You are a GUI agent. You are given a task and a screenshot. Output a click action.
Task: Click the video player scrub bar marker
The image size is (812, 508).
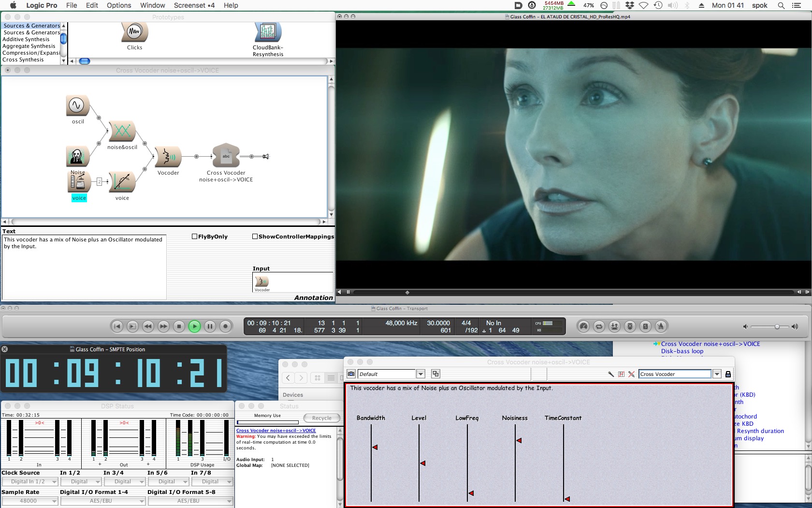coord(407,292)
